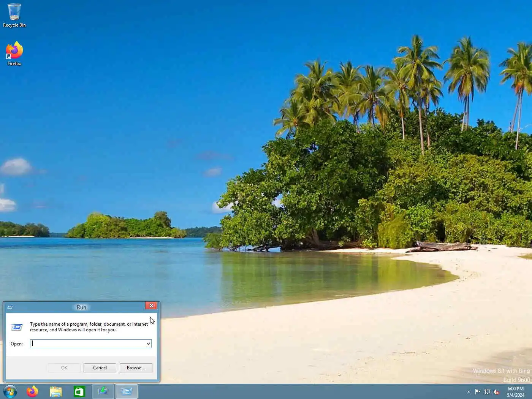Click the Run program icon in the dialog

[17, 327]
